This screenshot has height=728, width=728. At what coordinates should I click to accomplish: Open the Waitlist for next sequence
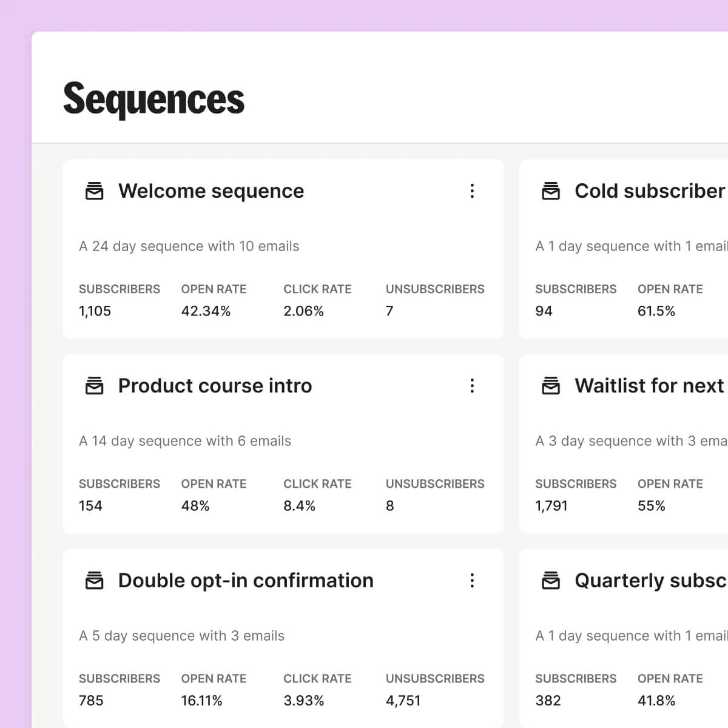tap(649, 386)
